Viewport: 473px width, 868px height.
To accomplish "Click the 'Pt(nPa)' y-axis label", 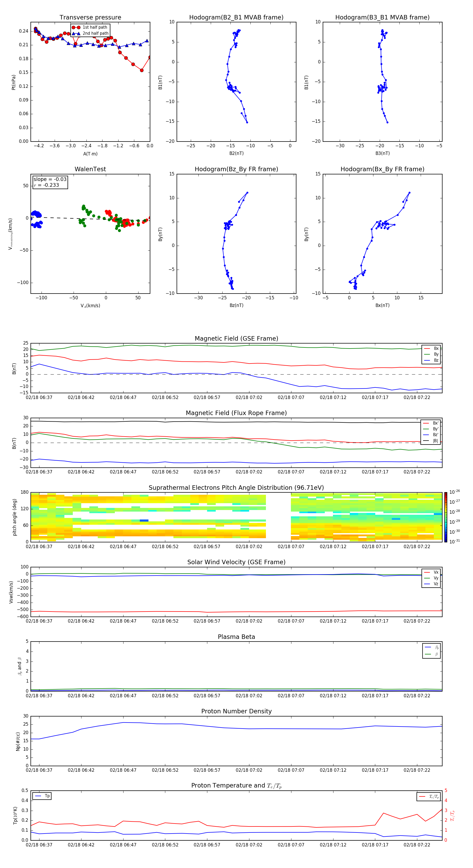I will tap(13, 82).
